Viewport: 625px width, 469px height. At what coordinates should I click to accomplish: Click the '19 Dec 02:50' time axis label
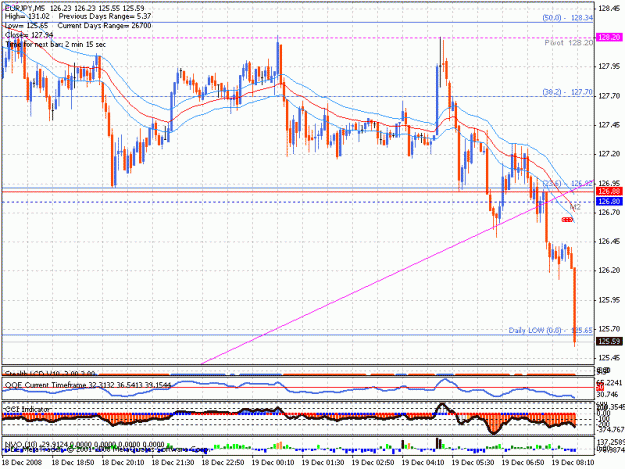pyautogui.click(x=372, y=463)
